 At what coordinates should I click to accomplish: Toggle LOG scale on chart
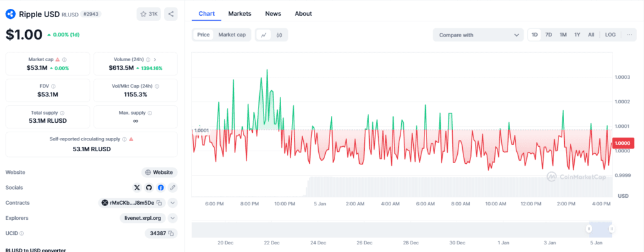(610, 35)
